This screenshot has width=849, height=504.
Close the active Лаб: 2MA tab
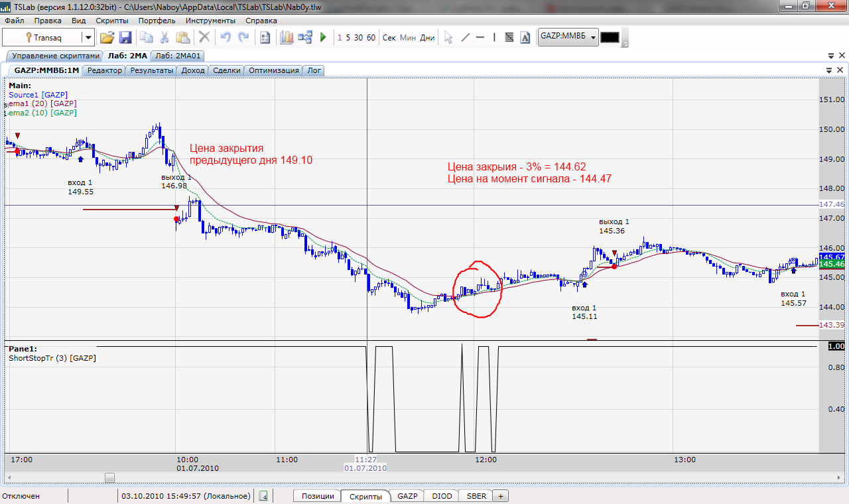click(x=840, y=56)
